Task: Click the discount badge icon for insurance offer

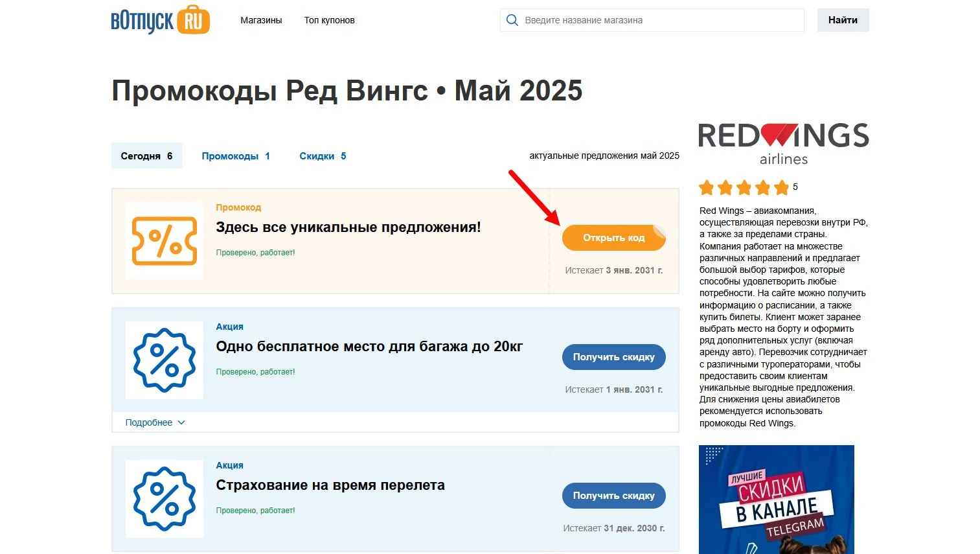Action: [164, 498]
